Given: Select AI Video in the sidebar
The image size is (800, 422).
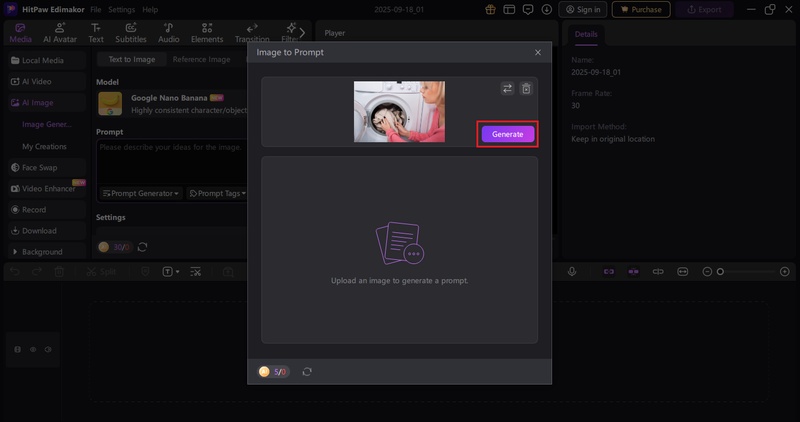Looking at the screenshot, I should click(x=47, y=82).
